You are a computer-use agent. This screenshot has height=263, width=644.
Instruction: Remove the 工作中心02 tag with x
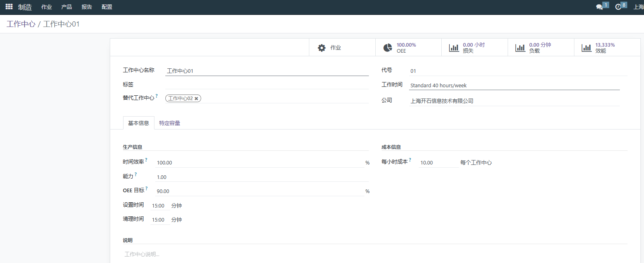click(196, 99)
